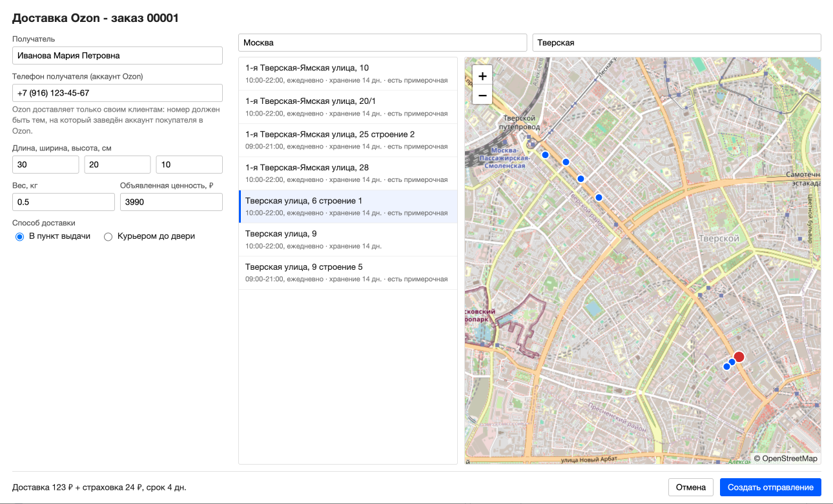Image resolution: width=833 pixels, height=504 pixels.
Task: Choose '1-я Тверская-Ямская улица, 28' pickup point
Action: 348,174
